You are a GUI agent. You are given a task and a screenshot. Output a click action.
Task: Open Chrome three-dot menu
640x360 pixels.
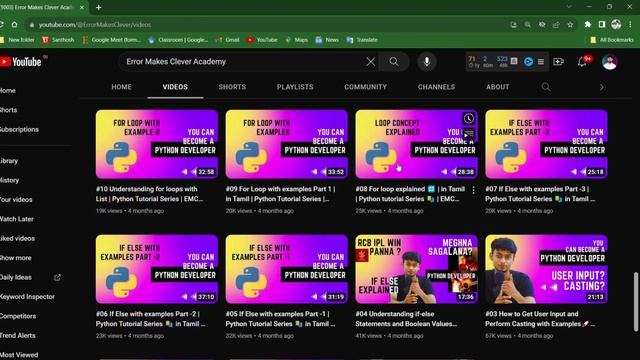630,24
